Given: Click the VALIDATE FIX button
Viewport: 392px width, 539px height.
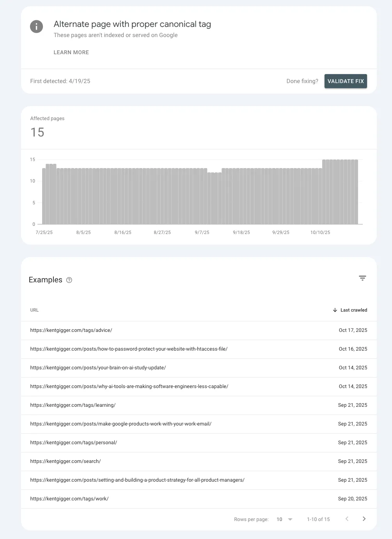Looking at the screenshot, I should (346, 81).
